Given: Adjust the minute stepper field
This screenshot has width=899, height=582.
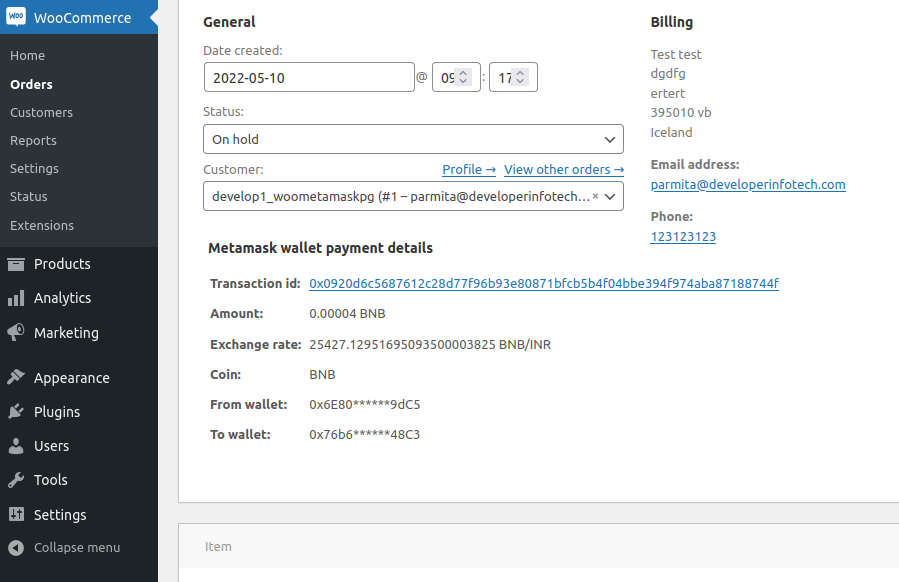Looking at the screenshot, I should [x=512, y=78].
